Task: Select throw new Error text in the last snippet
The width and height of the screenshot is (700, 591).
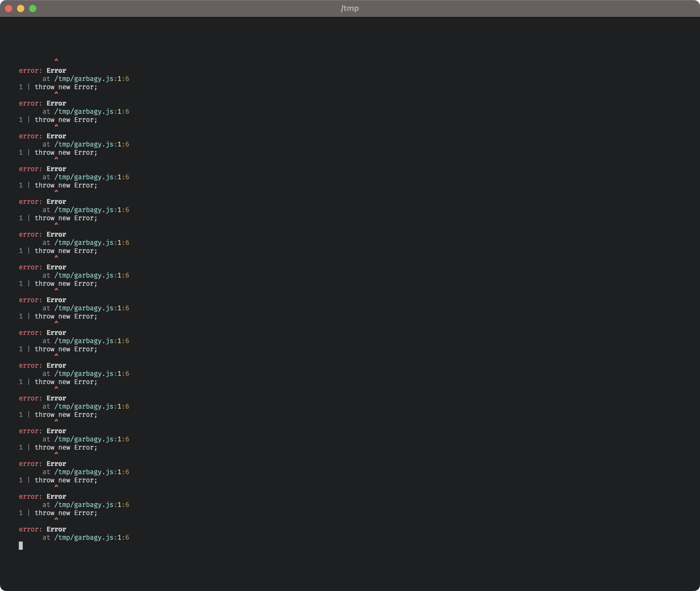Action: click(x=66, y=513)
